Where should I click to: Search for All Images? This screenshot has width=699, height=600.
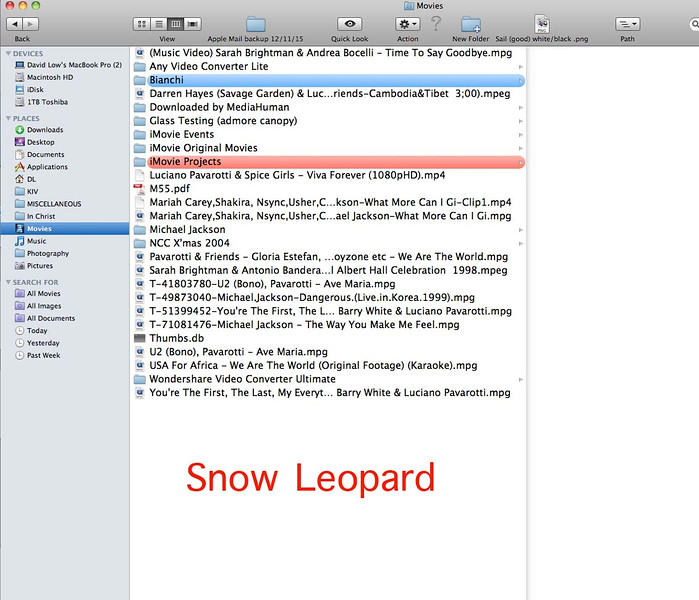38,306
